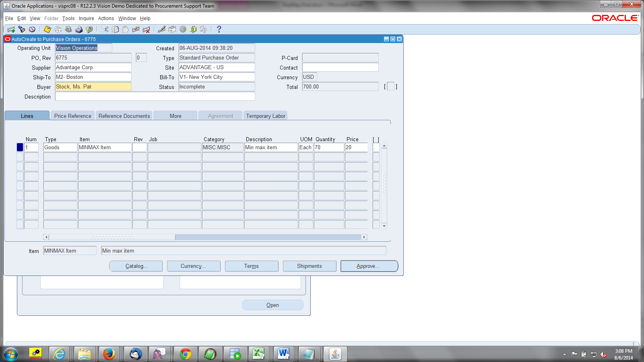
Task: Click the Bill-To field V1- New York City
Action: tap(217, 77)
